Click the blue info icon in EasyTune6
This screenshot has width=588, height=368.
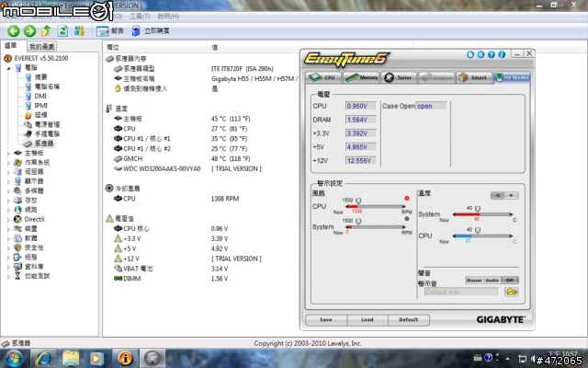click(502, 55)
